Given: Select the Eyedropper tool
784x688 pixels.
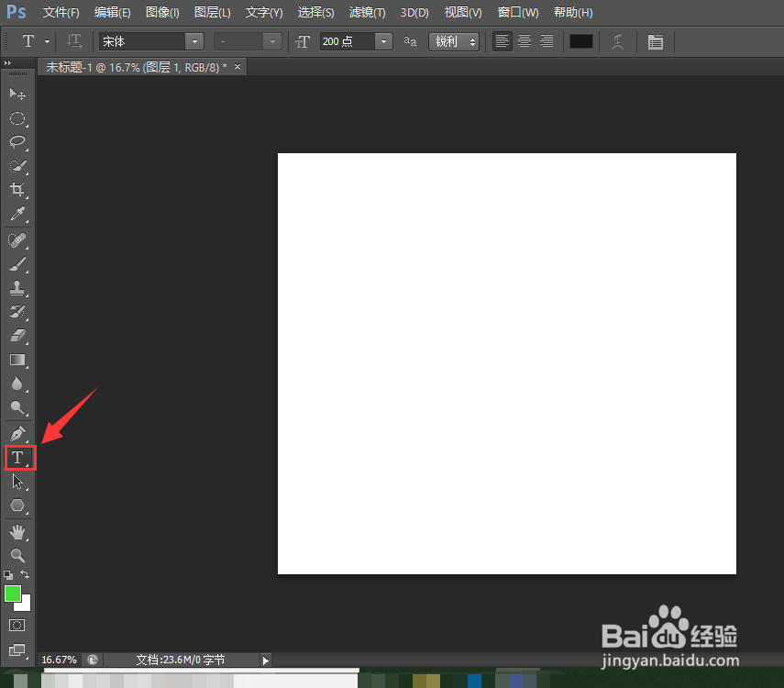Looking at the screenshot, I should click(17, 214).
